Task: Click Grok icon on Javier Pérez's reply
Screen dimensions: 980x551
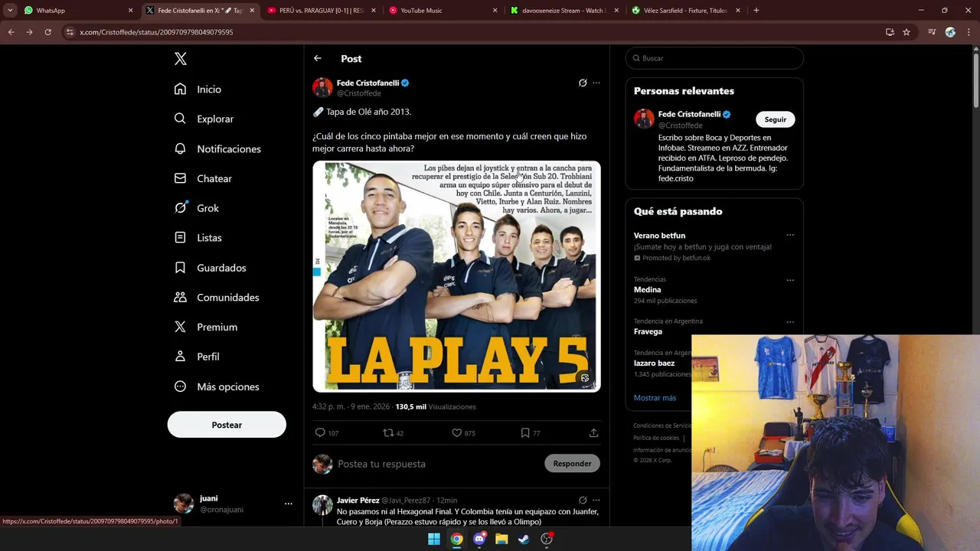Action: [x=583, y=500]
